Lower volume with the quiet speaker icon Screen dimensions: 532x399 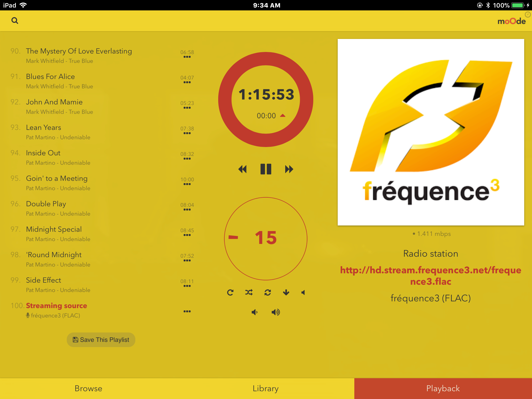(255, 312)
